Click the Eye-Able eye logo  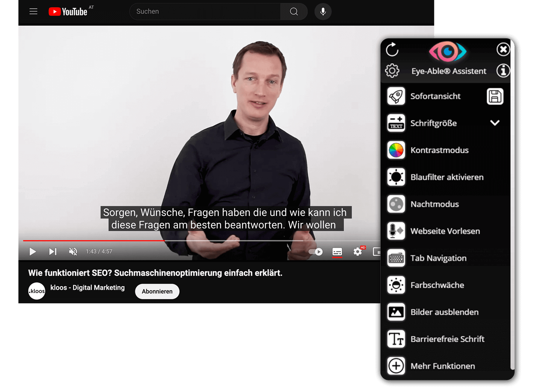pos(448,52)
